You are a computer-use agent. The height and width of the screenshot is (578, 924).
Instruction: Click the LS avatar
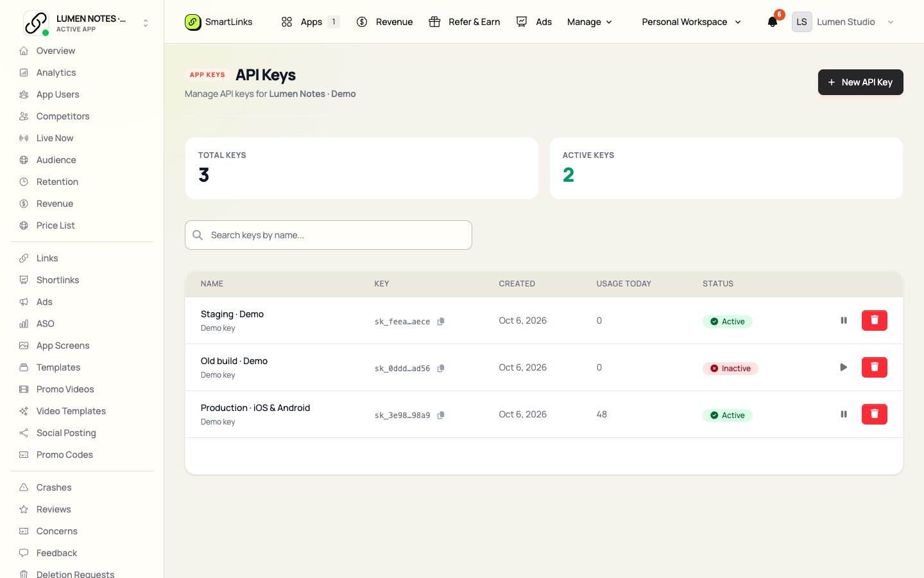[x=801, y=22]
